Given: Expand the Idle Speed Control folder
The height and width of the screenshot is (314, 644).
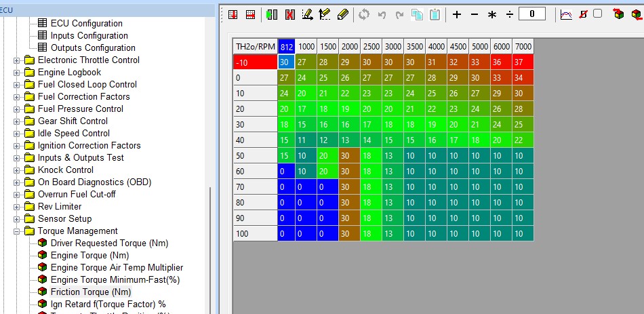Looking at the screenshot, I should click(x=17, y=134).
